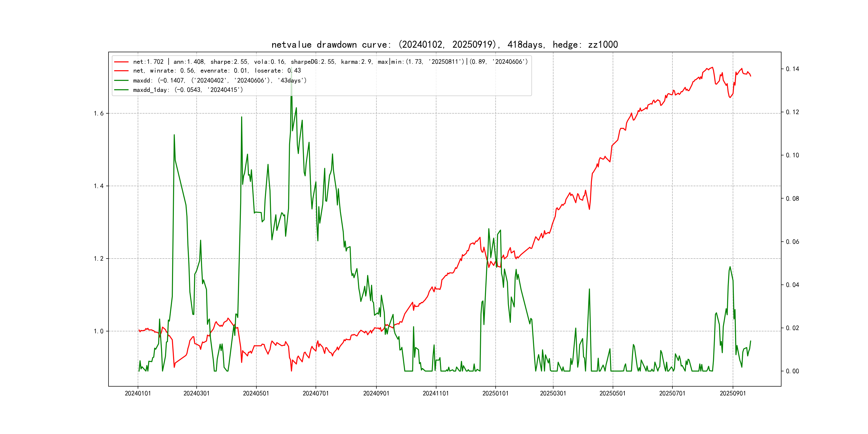Click the 20240901 x-axis date label
The height and width of the screenshot is (434, 868).
376,394
